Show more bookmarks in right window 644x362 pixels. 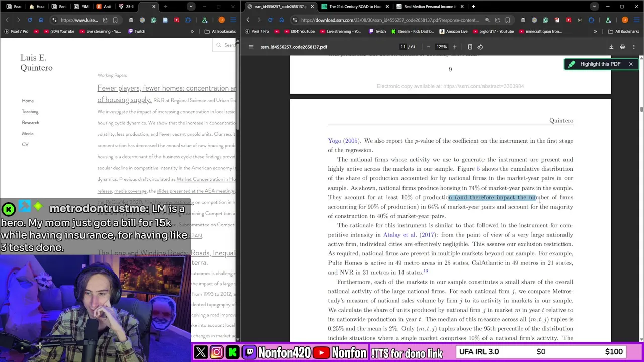595,31
